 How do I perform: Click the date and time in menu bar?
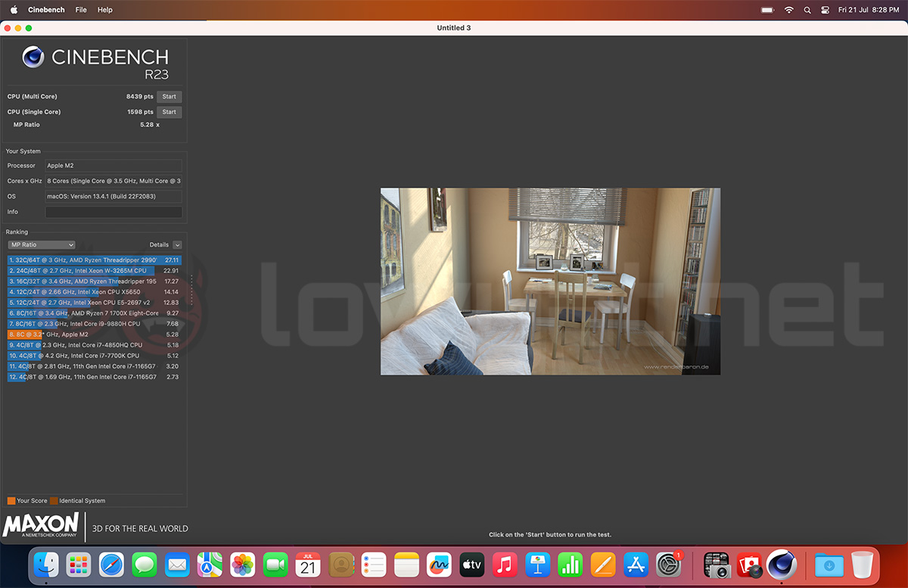pyautogui.click(x=868, y=10)
